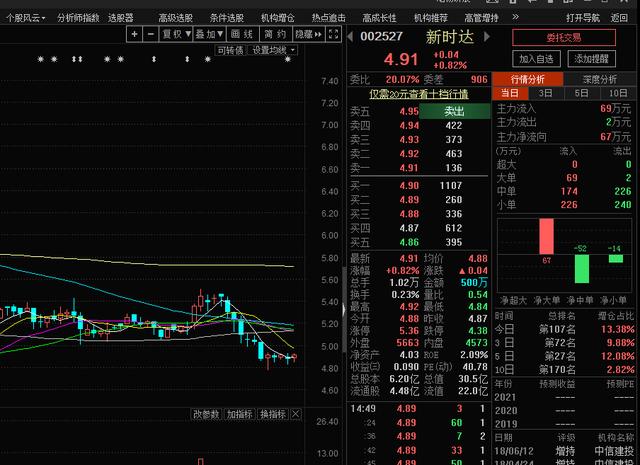Click 委托交易 button

point(564,38)
